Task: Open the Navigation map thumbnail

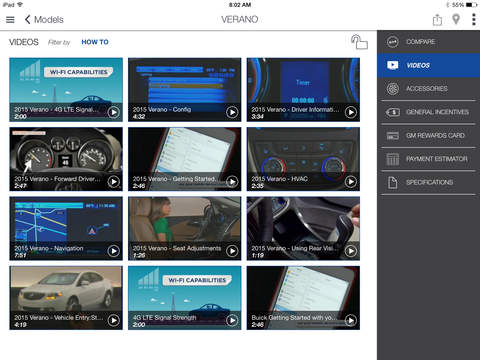Action: [66, 228]
